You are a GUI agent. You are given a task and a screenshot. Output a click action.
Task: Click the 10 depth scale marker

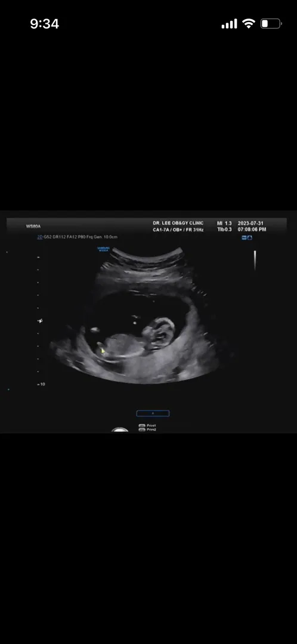pos(41,385)
